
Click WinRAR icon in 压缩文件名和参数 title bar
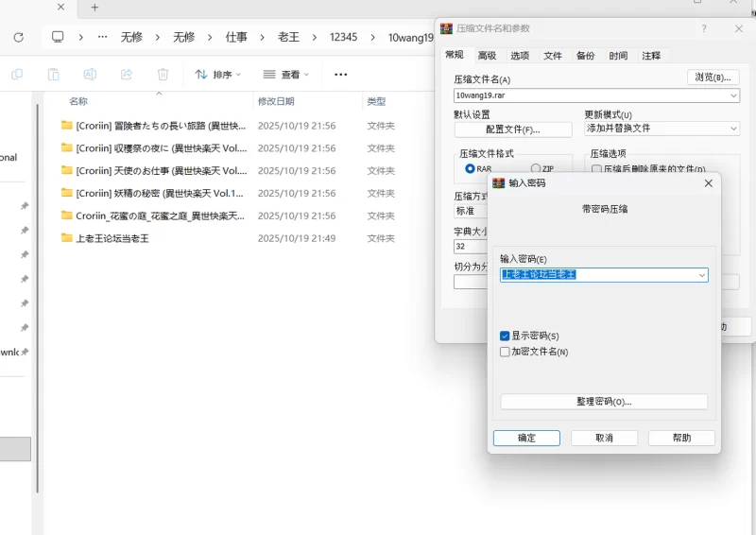[446, 28]
